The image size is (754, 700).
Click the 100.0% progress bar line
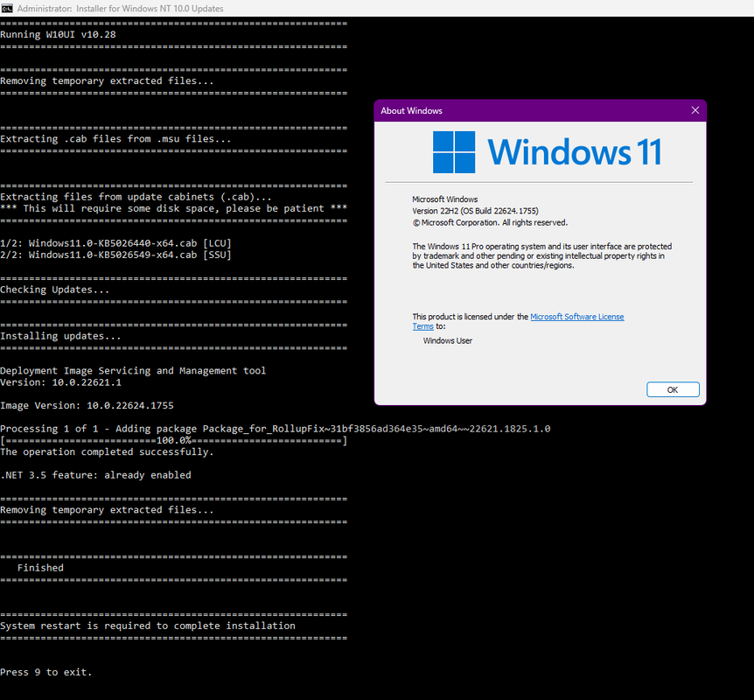173,440
